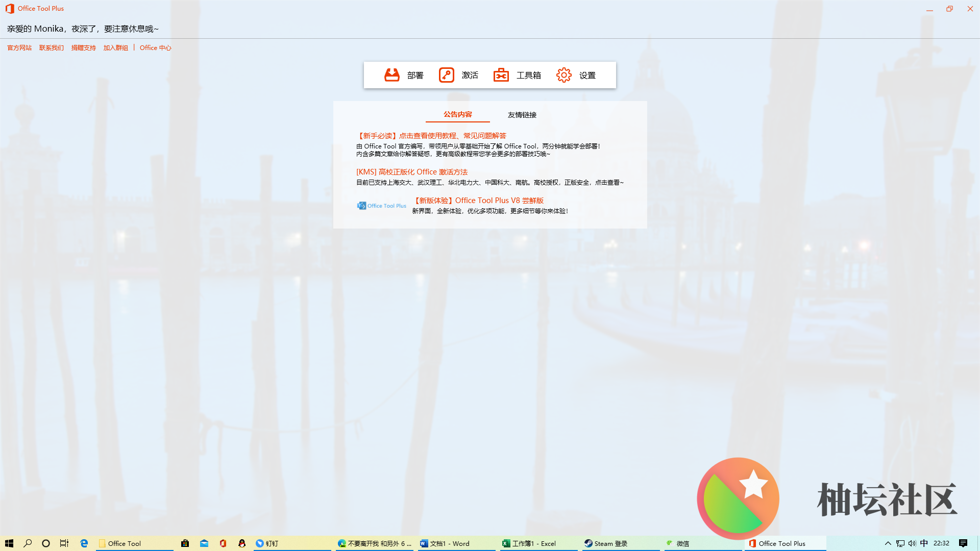Open the 新版体验 Office Tool Plus V8 link
This screenshot has width=980, height=551.
(478, 201)
